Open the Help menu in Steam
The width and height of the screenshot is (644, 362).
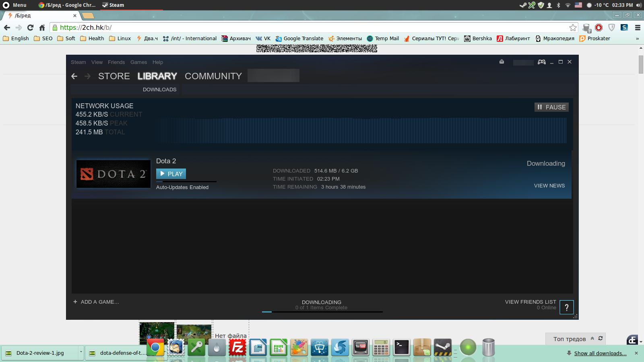(158, 62)
